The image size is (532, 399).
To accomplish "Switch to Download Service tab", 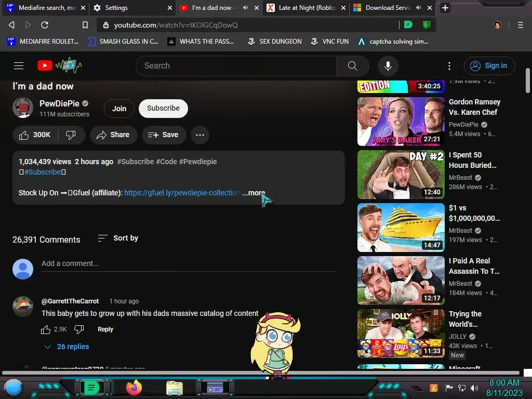I will pos(393,7).
